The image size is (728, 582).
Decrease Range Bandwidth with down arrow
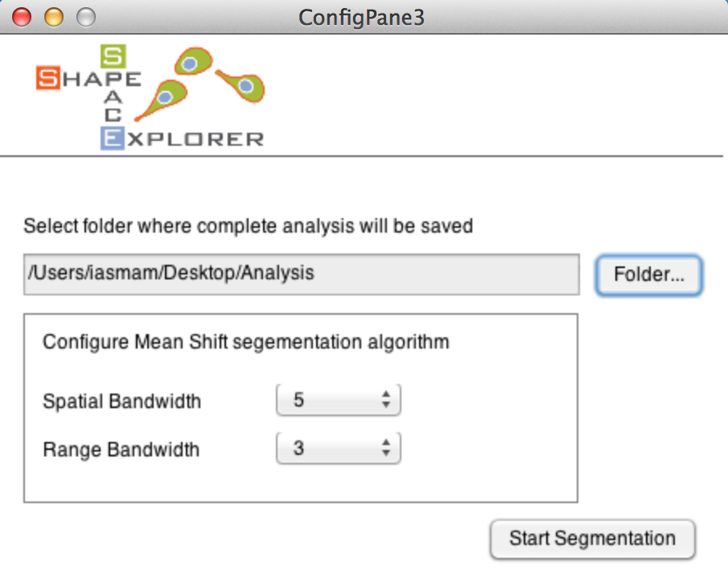pyautogui.click(x=386, y=453)
